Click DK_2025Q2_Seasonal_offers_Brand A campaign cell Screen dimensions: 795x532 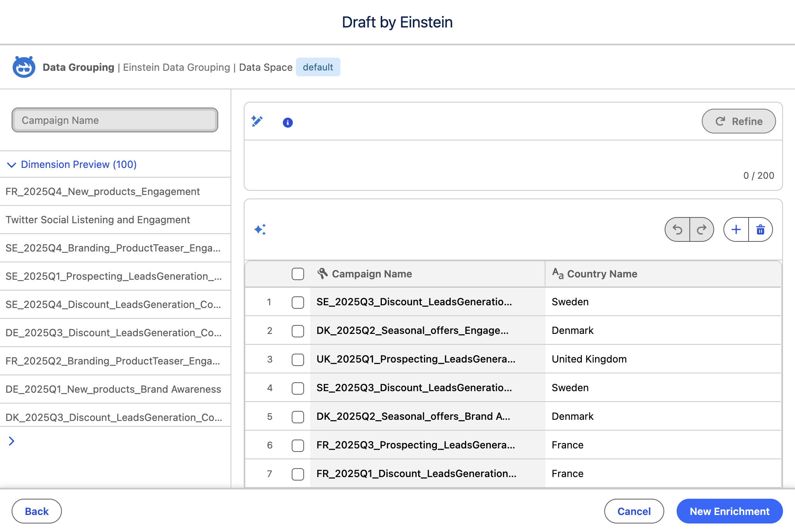(427, 416)
